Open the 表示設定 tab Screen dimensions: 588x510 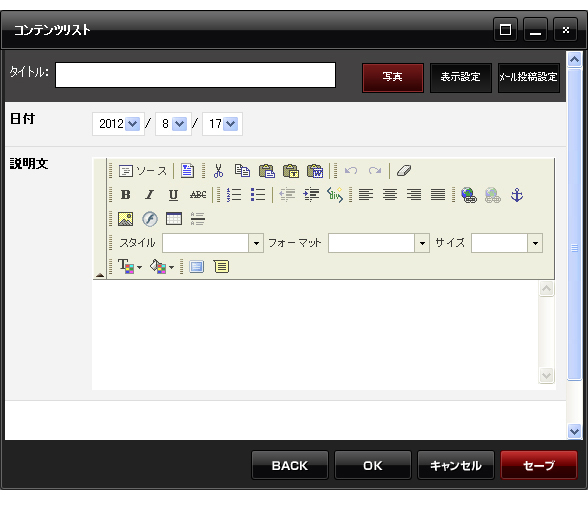pos(460,78)
